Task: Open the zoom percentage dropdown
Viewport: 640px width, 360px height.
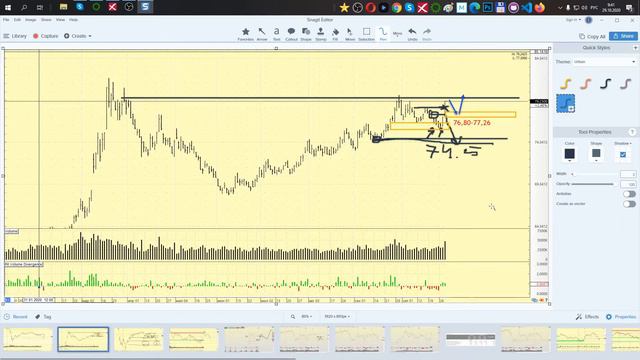Action: point(307,316)
